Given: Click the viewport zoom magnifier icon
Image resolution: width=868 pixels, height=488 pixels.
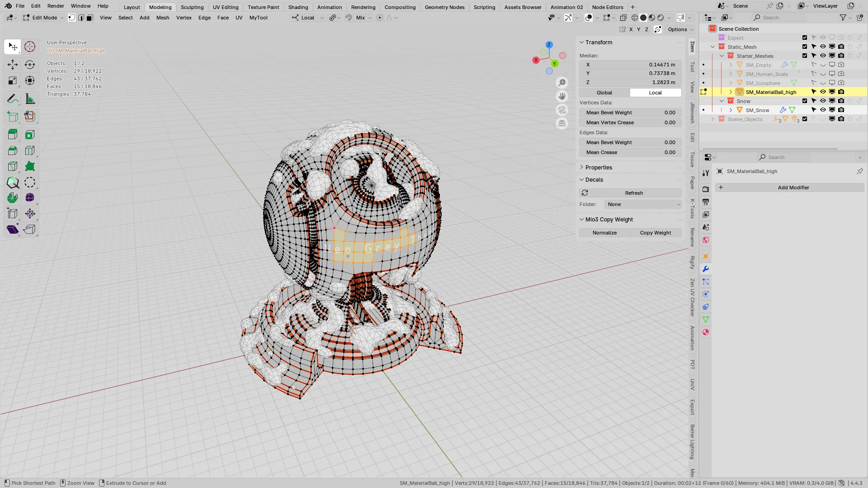Looking at the screenshot, I should (562, 83).
